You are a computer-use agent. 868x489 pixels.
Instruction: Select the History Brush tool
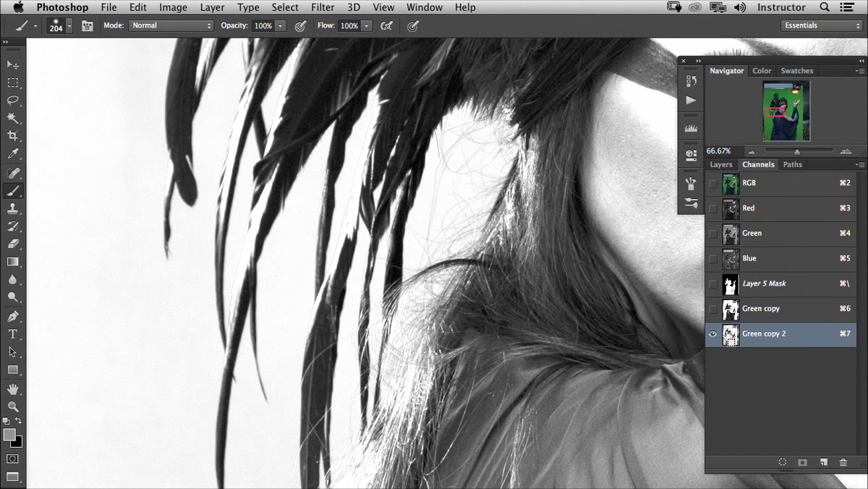point(13,226)
